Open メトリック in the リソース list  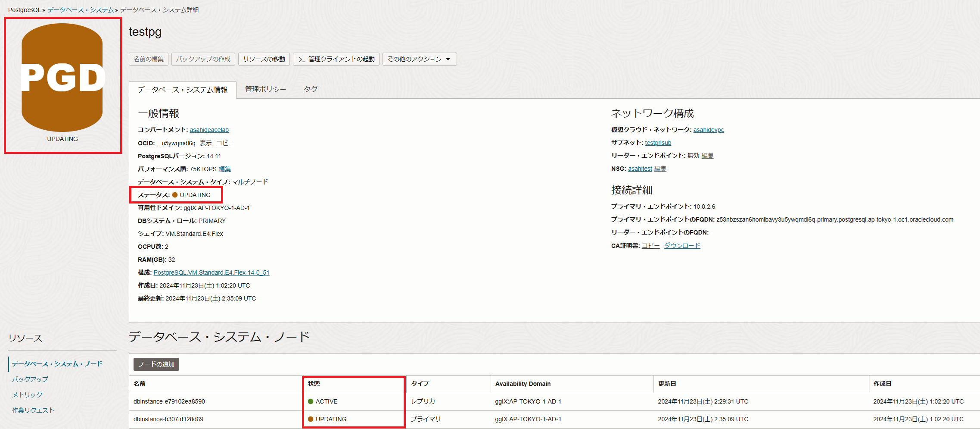click(27, 395)
